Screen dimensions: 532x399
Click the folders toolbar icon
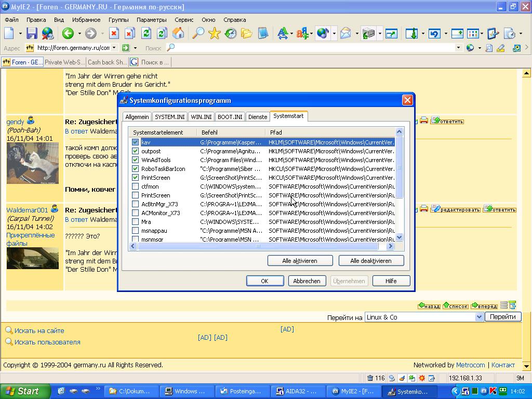(247, 33)
